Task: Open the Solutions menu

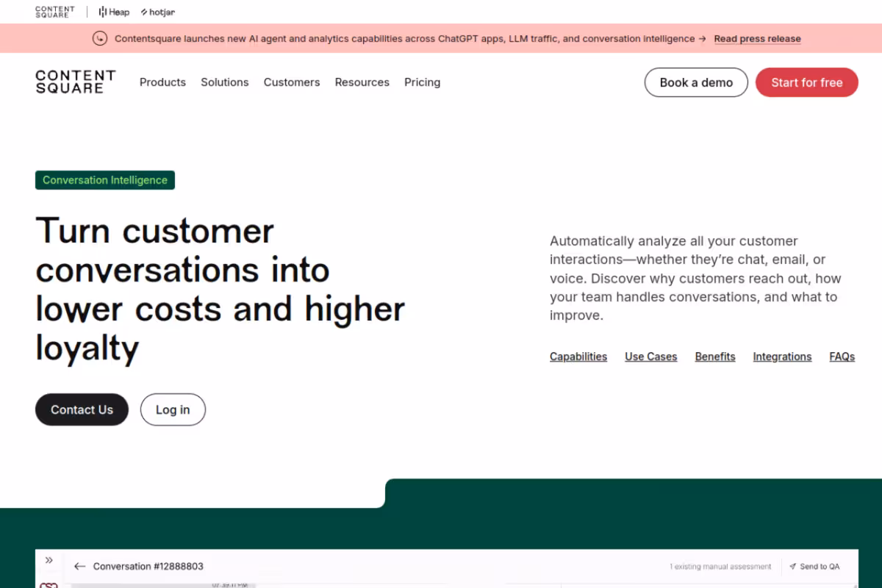Action: coord(225,82)
